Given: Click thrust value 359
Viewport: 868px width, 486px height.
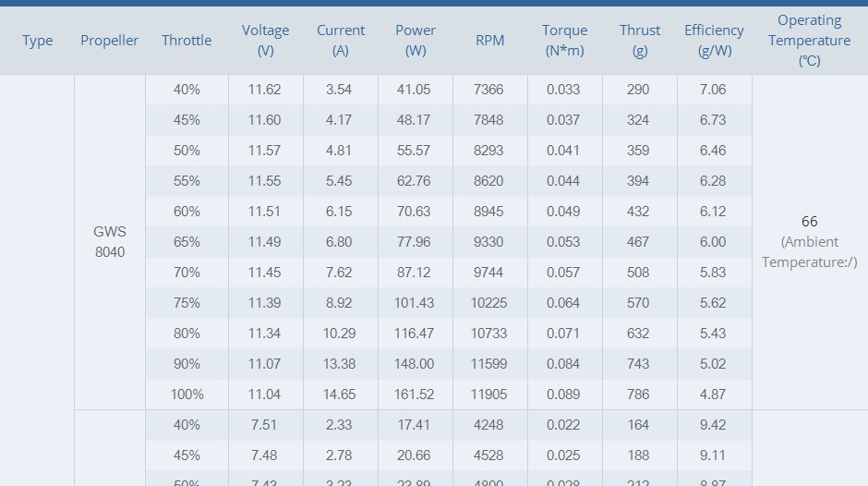Looking at the screenshot, I should (638, 151).
